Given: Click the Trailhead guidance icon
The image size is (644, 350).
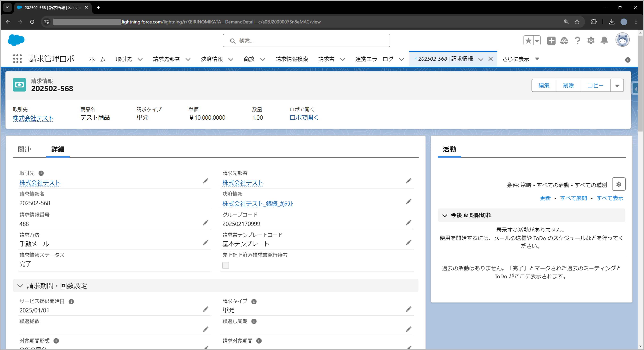Looking at the screenshot, I should pyautogui.click(x=564, y=41).
